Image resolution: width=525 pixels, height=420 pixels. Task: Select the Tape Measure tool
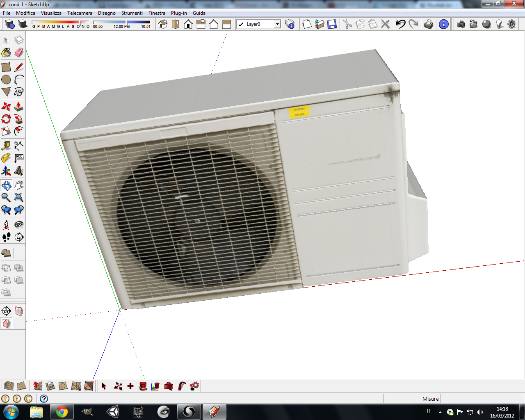[x=6, y=146]
